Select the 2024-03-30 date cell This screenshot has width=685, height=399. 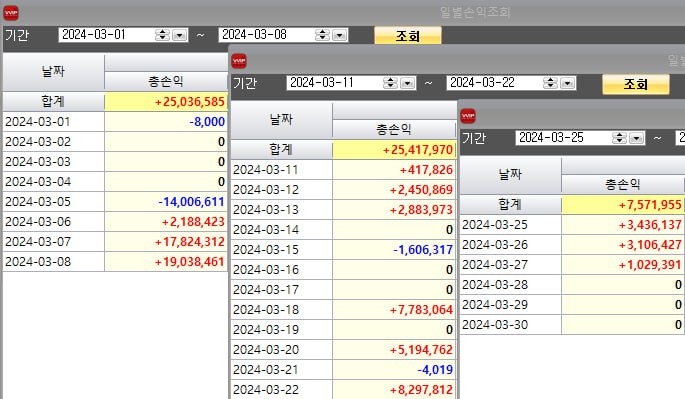pos(510,325)
